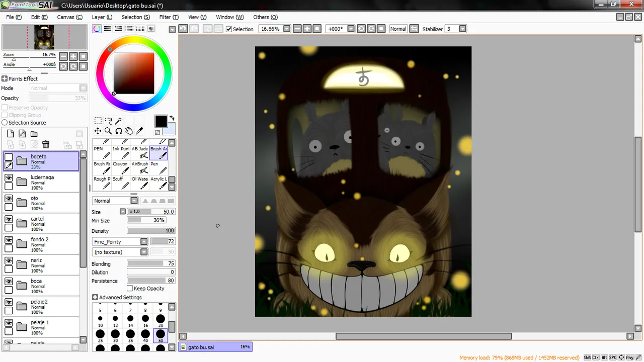Click the Normal view mode button
The width and height of the screenshot is (644, 362).
398,29
